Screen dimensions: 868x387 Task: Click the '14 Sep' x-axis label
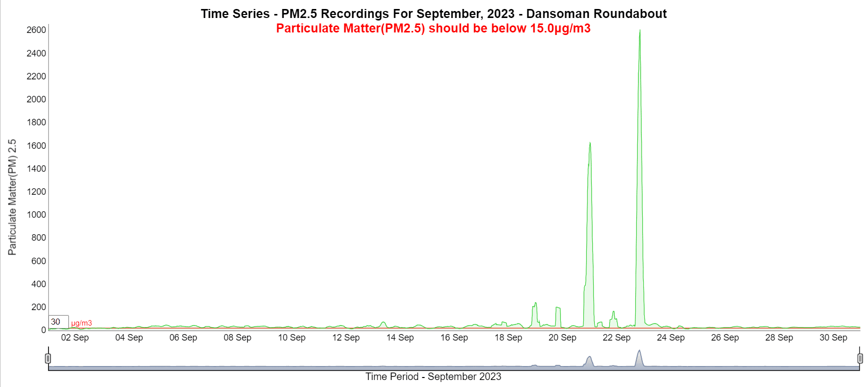(400, 338)
